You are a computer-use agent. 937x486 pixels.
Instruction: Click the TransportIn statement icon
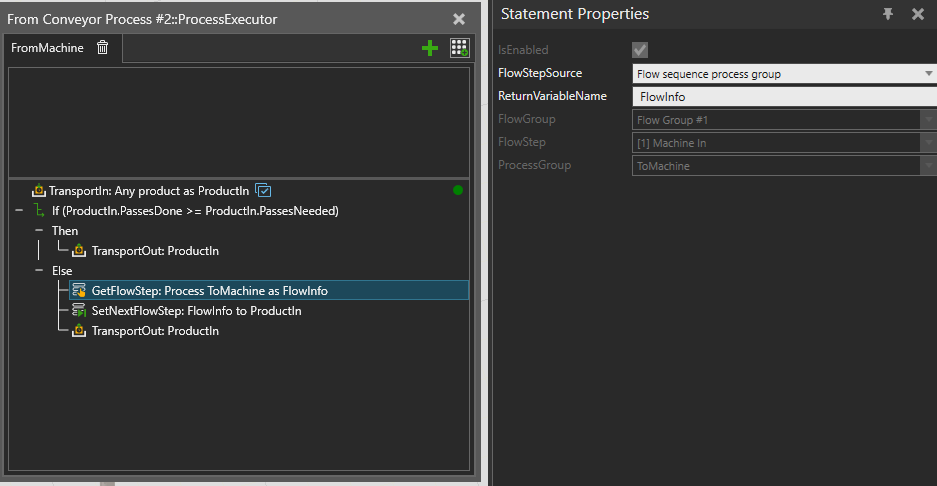pos(39,191)
